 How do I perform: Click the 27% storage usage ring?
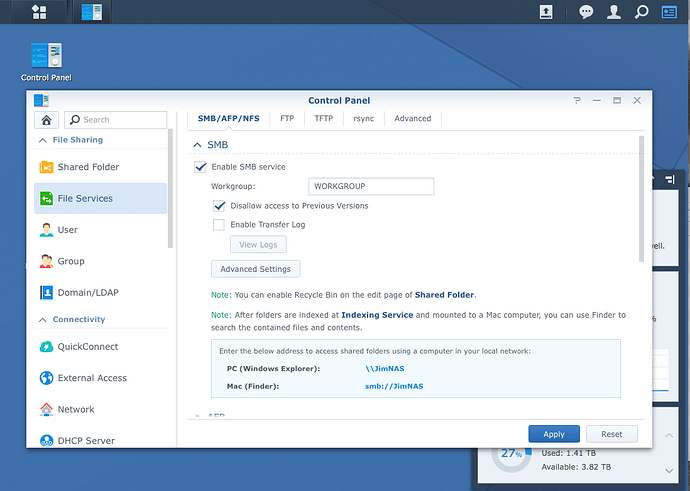(511, 455)
